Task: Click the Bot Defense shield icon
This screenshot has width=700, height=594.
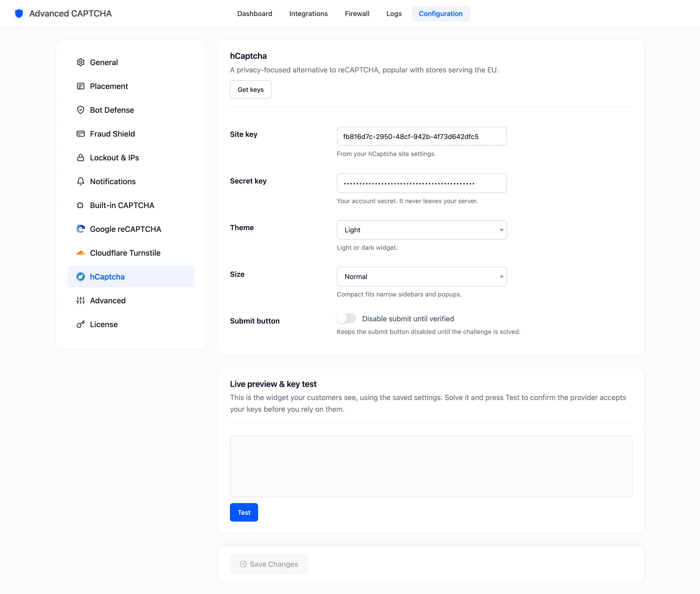Action: point(80,110)
